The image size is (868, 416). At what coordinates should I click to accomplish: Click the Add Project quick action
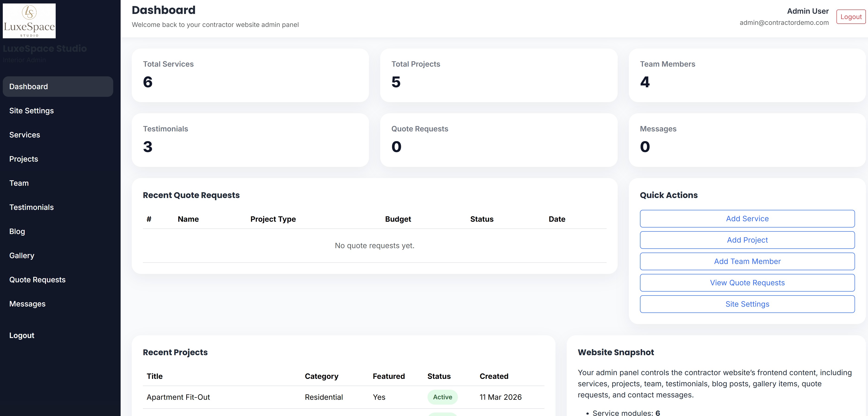(x=747, y=240)
